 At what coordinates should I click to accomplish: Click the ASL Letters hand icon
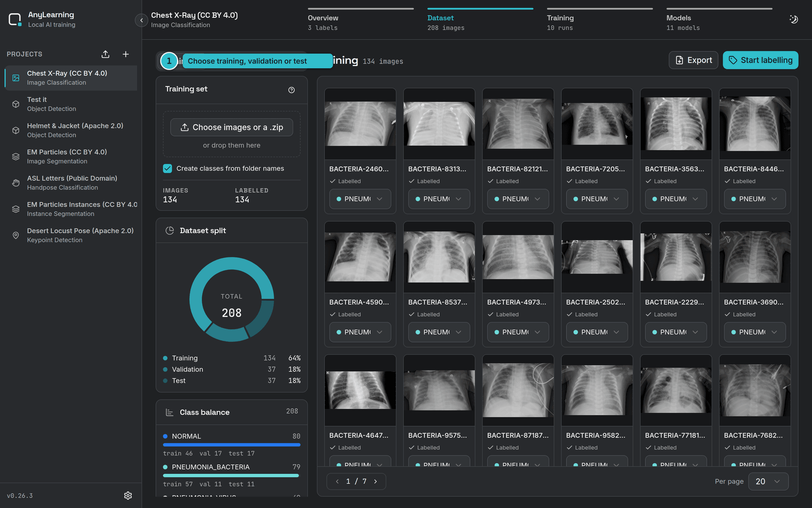point(16,183)
